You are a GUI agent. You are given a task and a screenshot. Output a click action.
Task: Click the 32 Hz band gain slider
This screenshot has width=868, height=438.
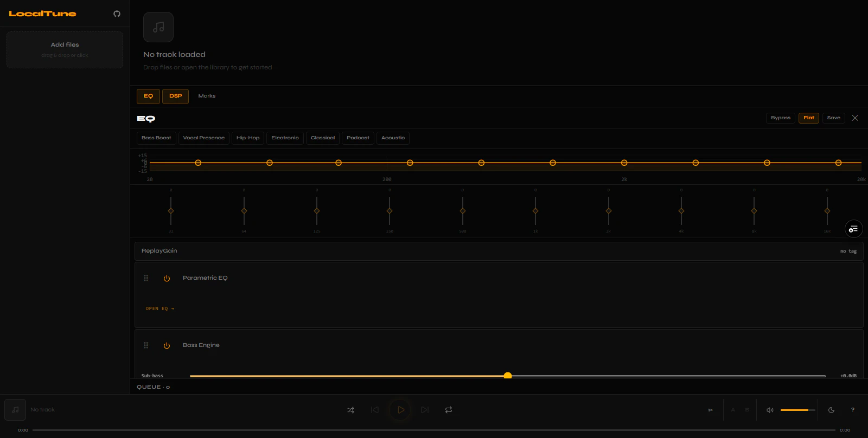[171, 211]
